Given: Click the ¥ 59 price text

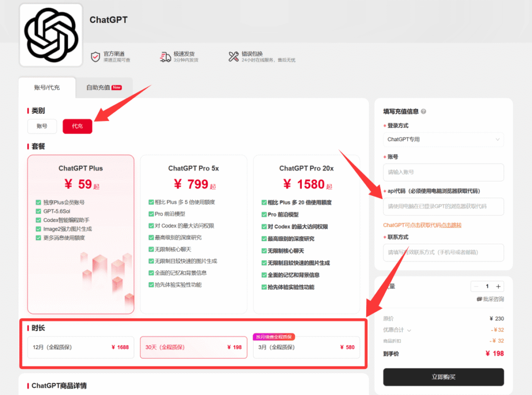Looking at the screenshot, I should tap(82, 185).
